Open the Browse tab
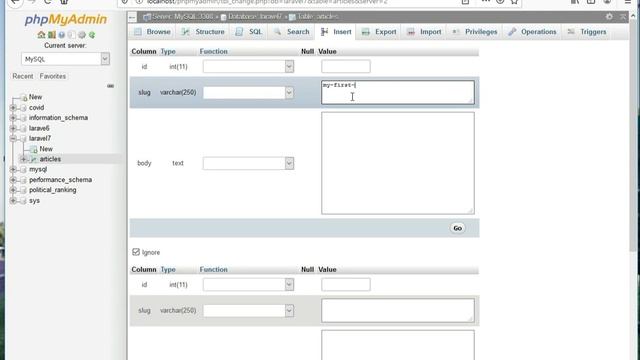640x360 pixels. tap(152, 32)
